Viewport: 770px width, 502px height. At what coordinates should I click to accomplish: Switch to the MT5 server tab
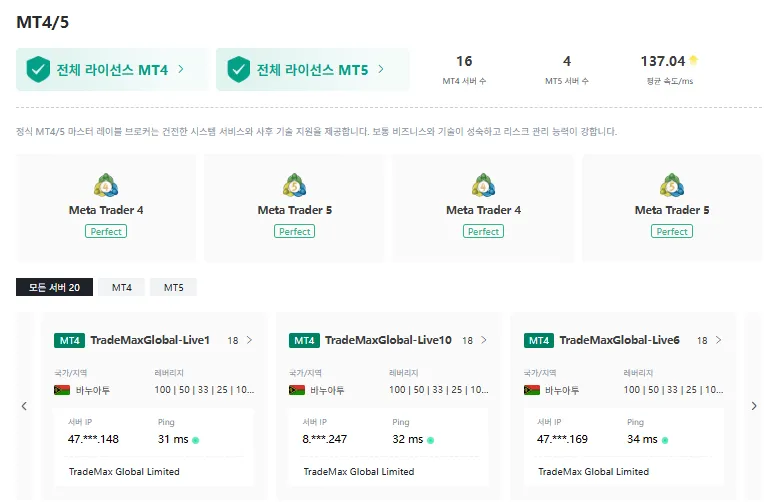173,287
